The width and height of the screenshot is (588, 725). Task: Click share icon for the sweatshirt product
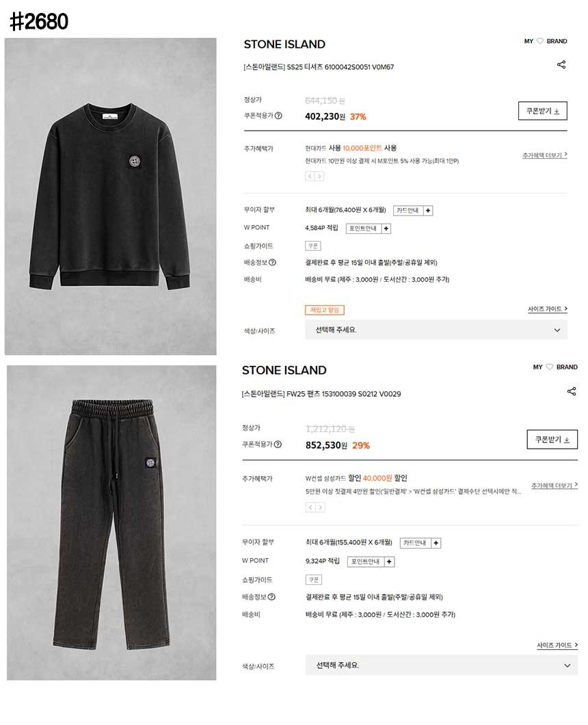561,64
